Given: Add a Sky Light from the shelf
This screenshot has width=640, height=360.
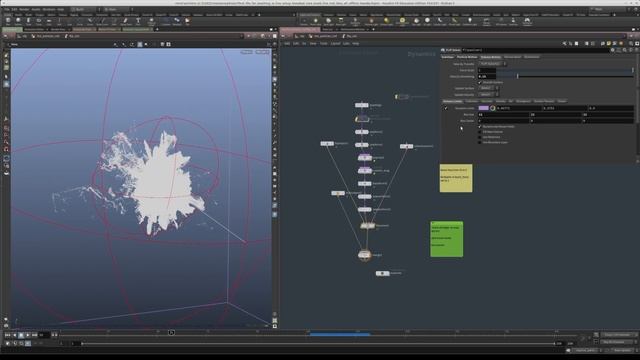Looking at the screenshot, I should tap(416, 21).
